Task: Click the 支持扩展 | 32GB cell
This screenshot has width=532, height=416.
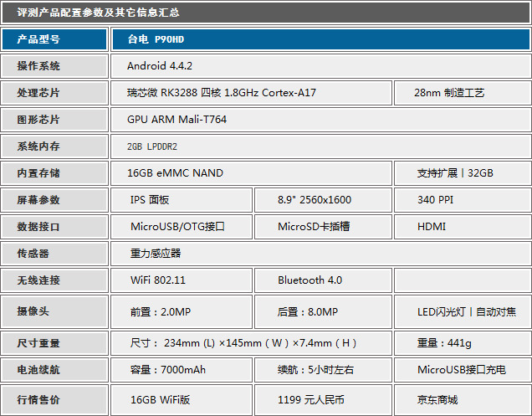Action: (463, 173)
